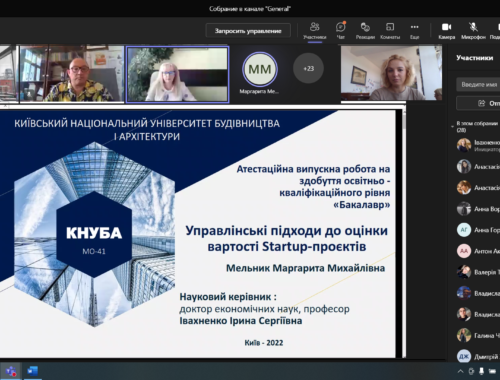The height and width of the screenshot is (380, 500).
Task: Select participant Валерія in the list
Action: click(x=478, y=272)
